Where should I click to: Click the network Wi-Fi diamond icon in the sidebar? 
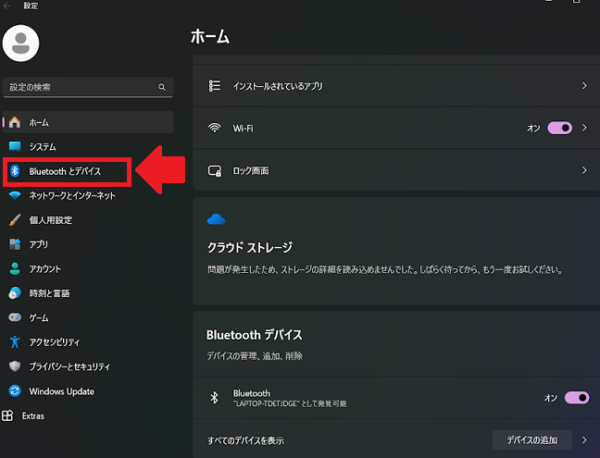click(x=15, y=196)
